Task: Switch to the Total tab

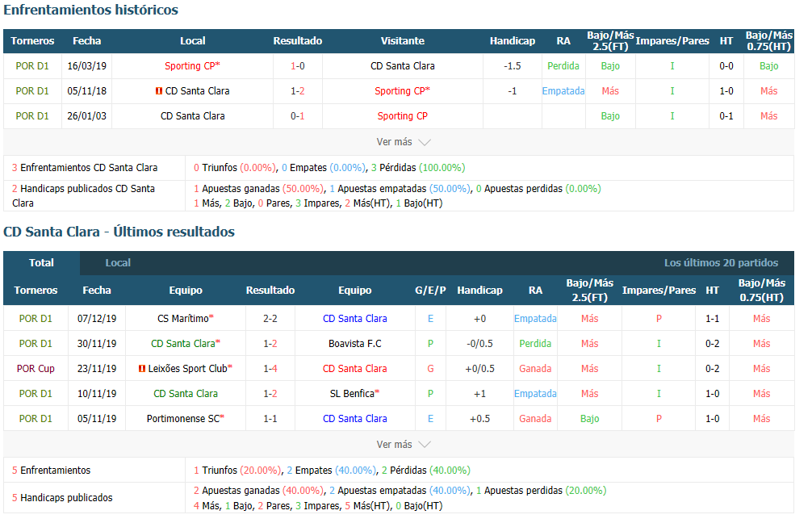Action: click(x=41, y=262)
